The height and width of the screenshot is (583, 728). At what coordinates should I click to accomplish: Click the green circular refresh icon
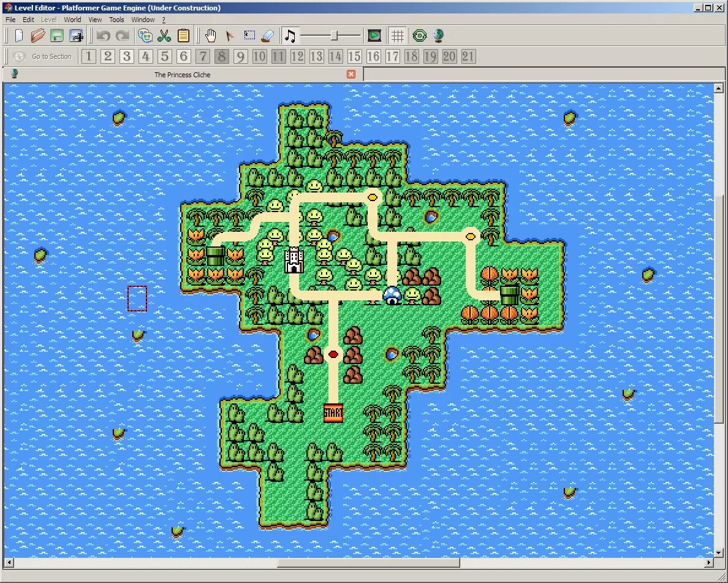pos(419,36)
